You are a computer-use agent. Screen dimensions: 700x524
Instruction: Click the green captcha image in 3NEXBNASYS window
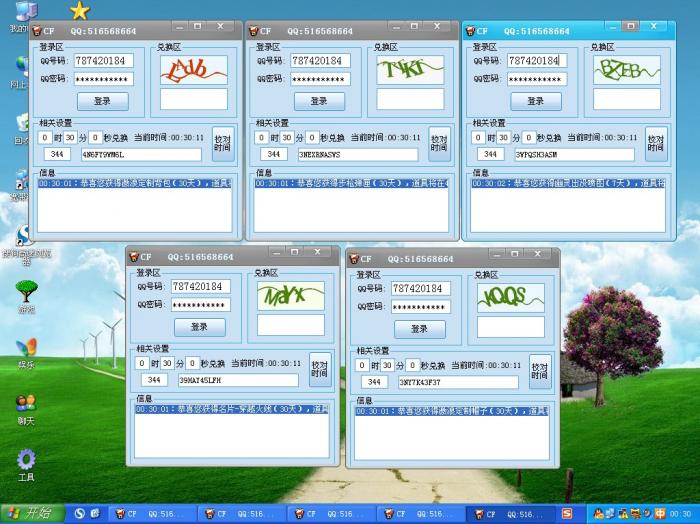pos(410,70)
